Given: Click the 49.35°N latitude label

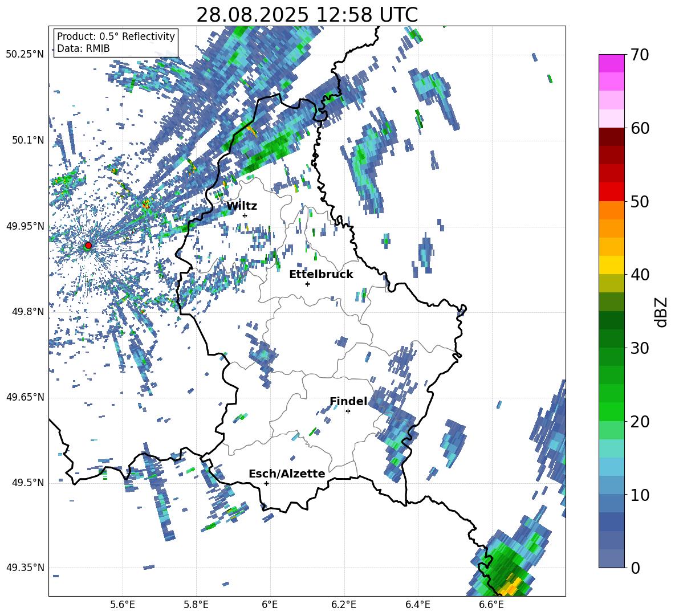Looking at the screenshot, I should (25, 568).
